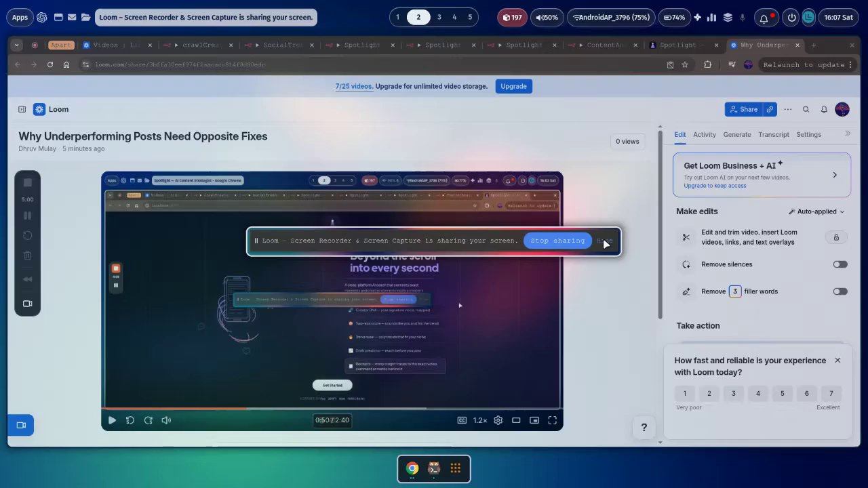Delete recording using the trash icon

(27, 256)
